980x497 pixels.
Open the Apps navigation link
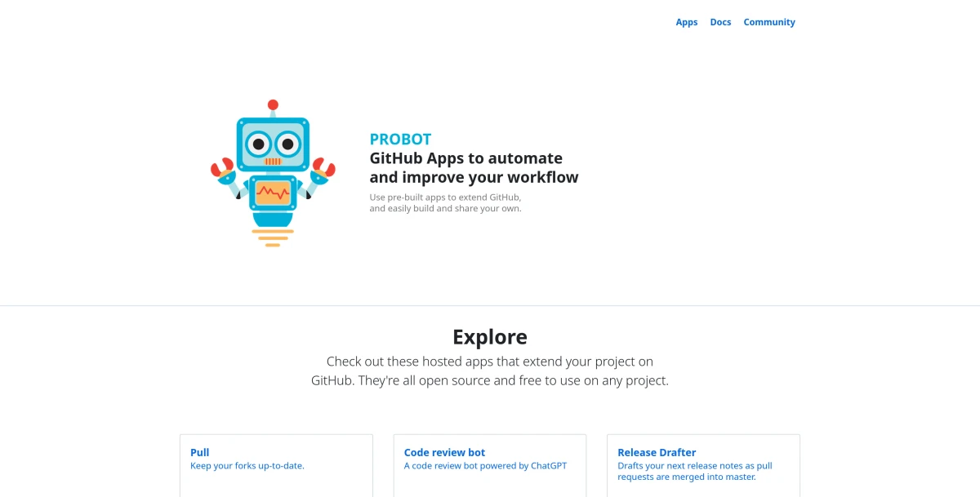[x=686, y=22]
